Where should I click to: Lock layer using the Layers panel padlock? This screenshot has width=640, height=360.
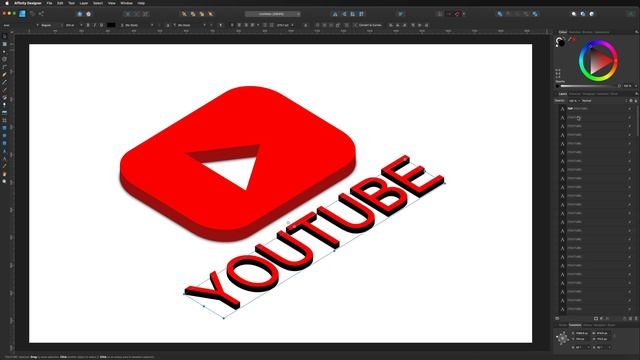pyautogui.click(x=636, y=100)
